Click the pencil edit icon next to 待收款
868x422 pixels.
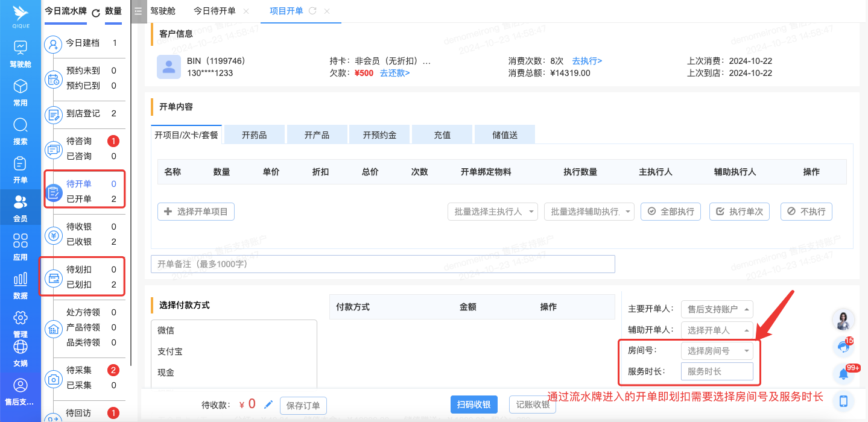tap(268, 404)
